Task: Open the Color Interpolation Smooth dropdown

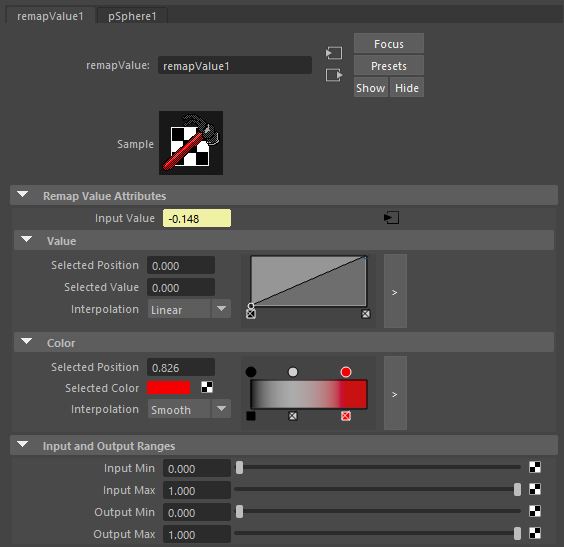Action: (189, 409)
